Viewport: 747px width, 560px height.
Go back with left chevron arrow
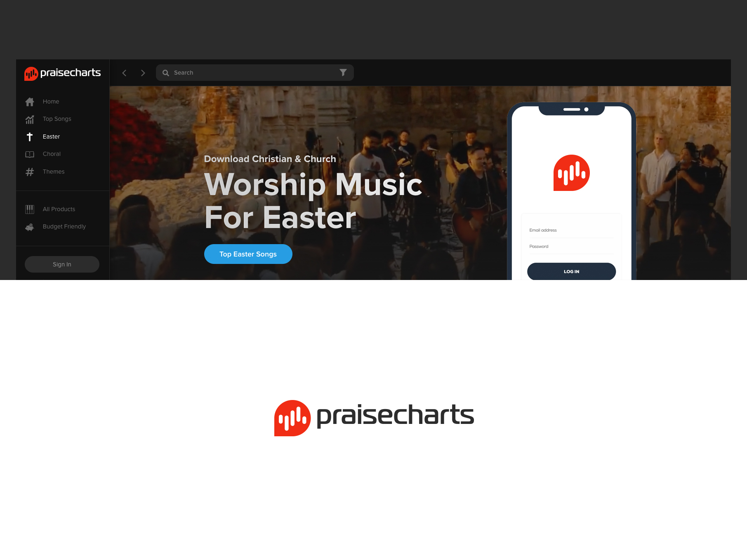[124, 73]
